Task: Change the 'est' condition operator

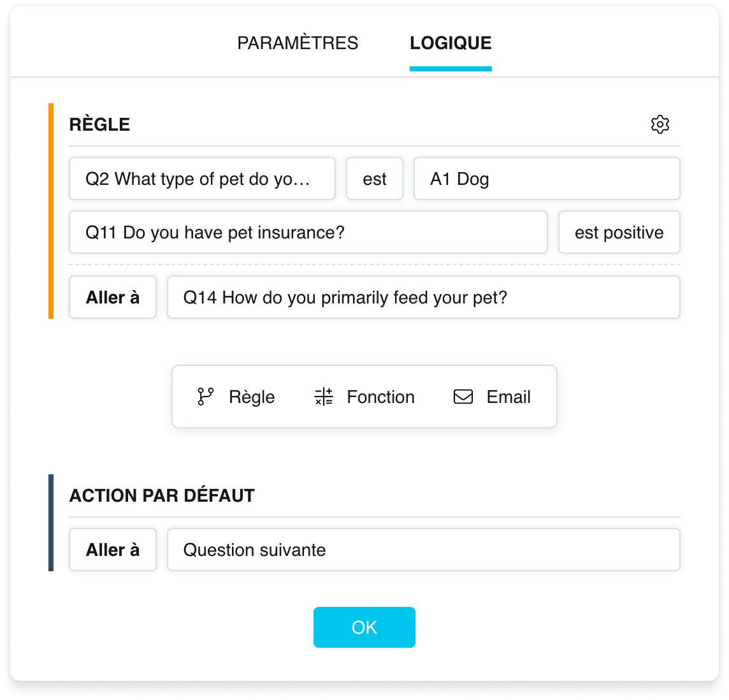Action: pos(375,179)
